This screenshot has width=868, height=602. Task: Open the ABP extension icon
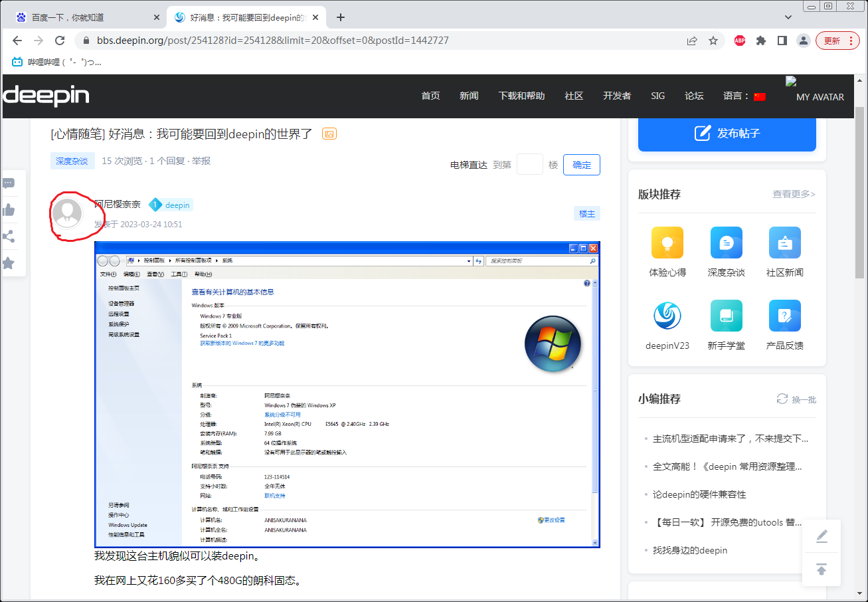740,41
